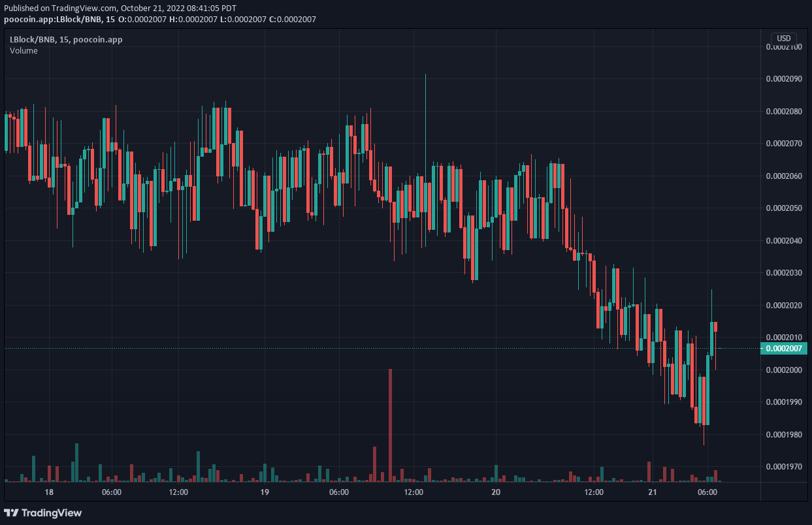Screen dimensions: 812x525
Task: Click the 0.0002000 price axis label
Action: (x=783, y=370)
